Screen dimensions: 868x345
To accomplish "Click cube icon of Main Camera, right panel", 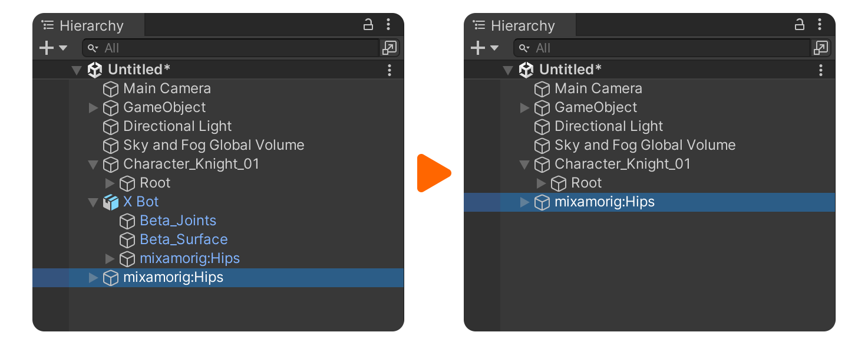I will click(x=542, y=89).
